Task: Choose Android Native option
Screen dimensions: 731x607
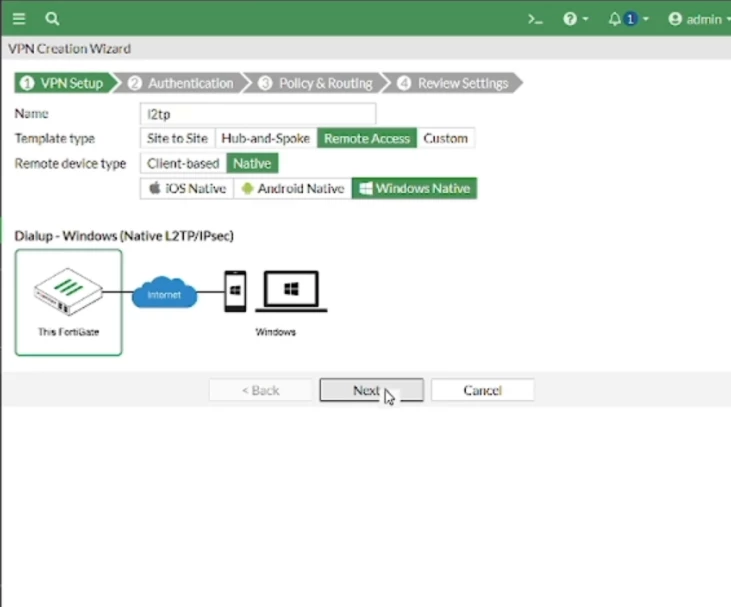Action: (293, 188)
